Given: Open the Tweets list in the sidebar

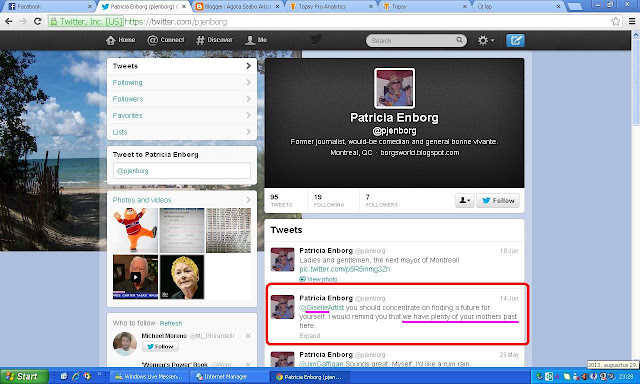Looking at the screenshot, I should 182,66.
